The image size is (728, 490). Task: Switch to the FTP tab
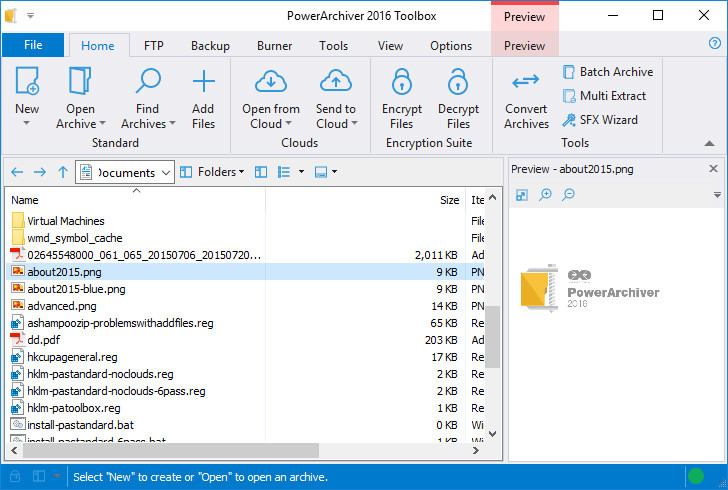pyautogui.click(x=154, y=46)
